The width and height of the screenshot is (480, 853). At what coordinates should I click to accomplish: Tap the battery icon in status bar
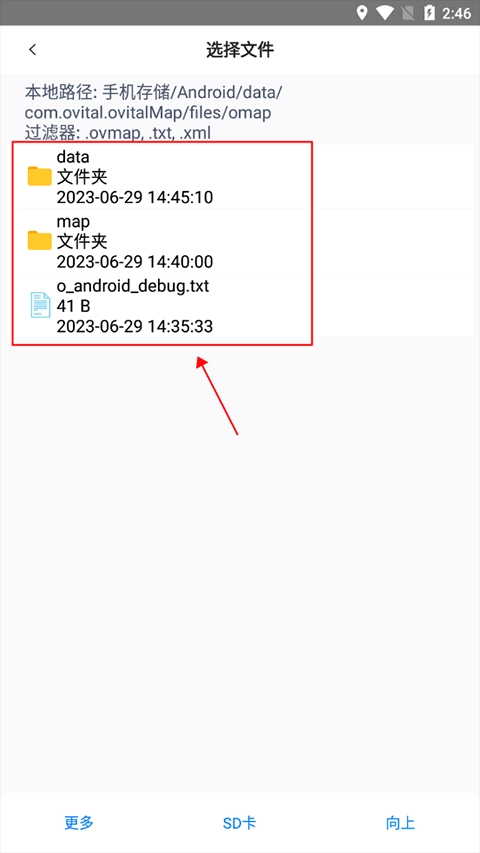tap(429, 13)
